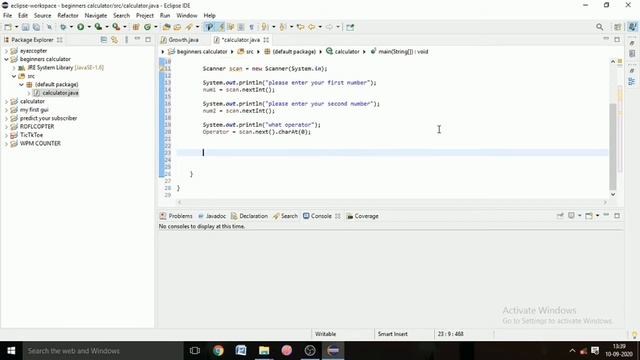This screenshot has width=640, height=360.
Task: Toggle Mark Occurrences icon
Action: (221, 27)
